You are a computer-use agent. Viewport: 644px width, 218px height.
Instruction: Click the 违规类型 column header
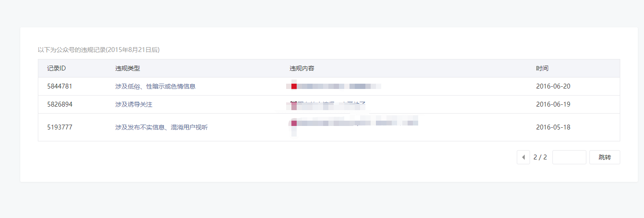[128, 68]
